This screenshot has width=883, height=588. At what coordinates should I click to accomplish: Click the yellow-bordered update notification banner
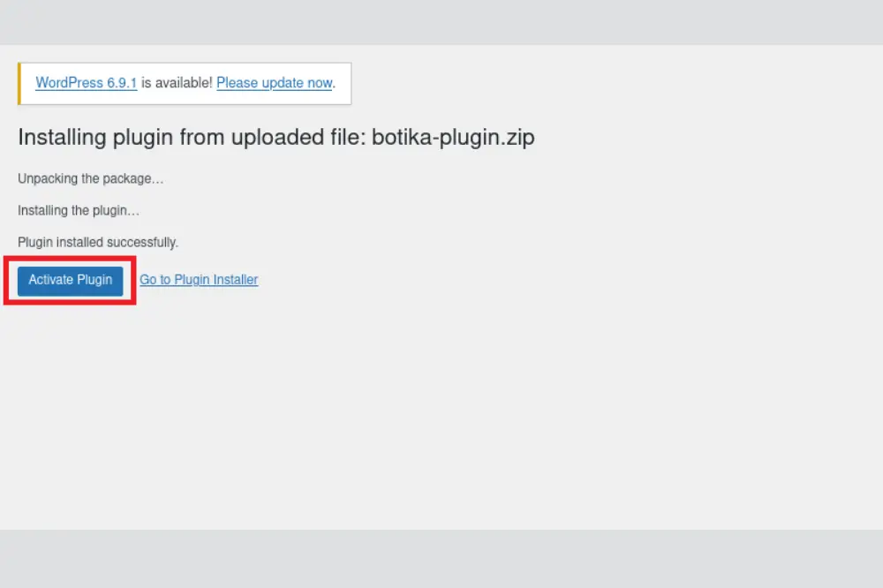(x=184, y=83)
